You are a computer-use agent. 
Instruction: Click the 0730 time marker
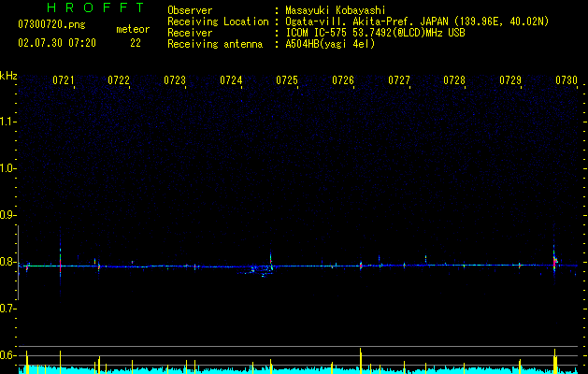click(x=566, y=80)
